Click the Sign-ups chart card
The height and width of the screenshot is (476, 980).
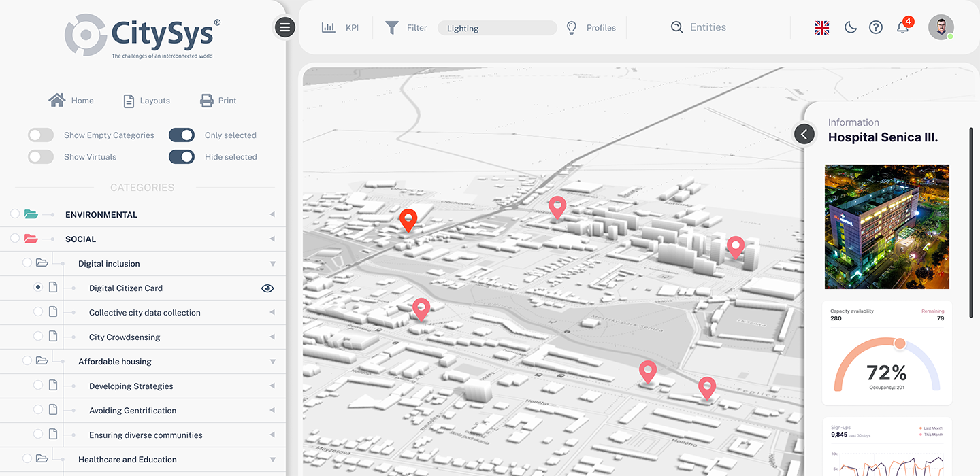[x=887, y=447]
